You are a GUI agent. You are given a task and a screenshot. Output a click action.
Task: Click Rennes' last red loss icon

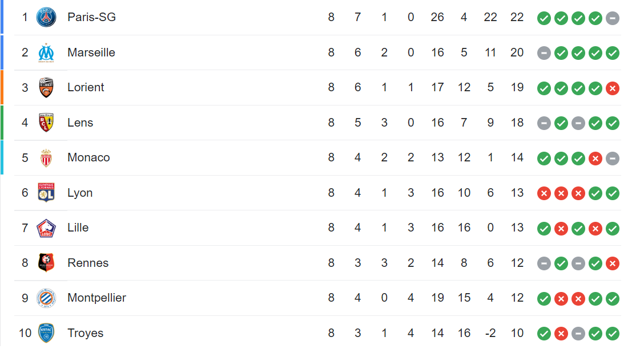pos(613,263)
